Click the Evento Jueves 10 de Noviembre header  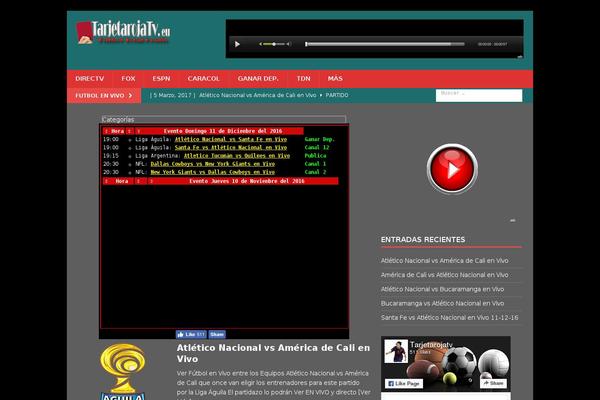click(247, 181)
